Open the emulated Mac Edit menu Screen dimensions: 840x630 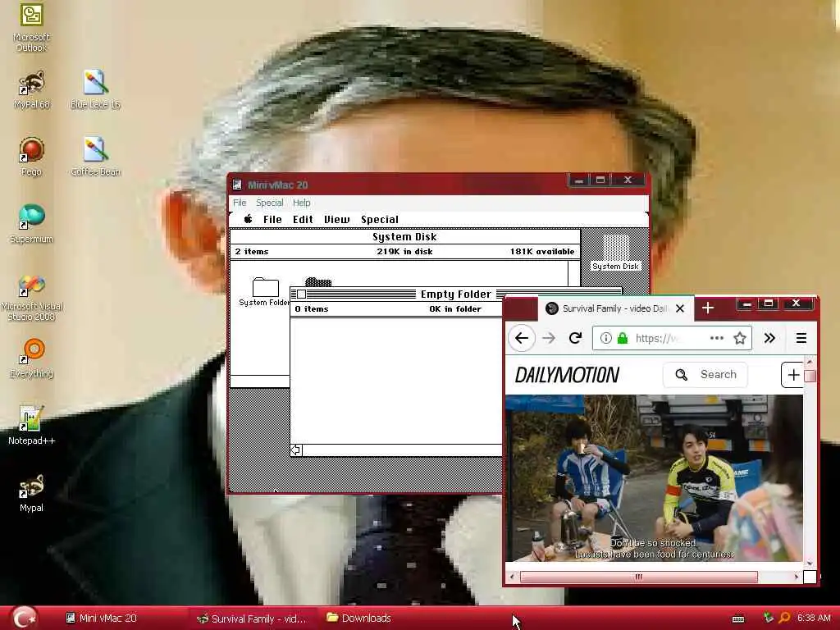pos(303,219)
